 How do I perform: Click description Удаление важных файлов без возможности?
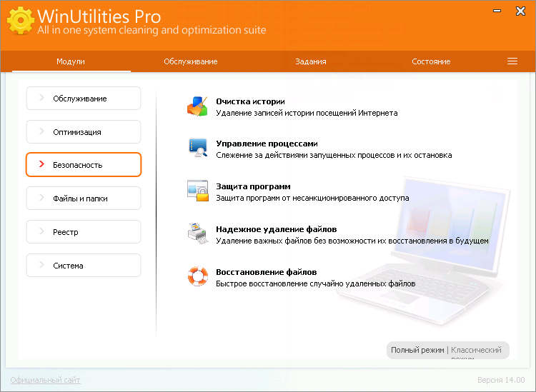(352, 241)
